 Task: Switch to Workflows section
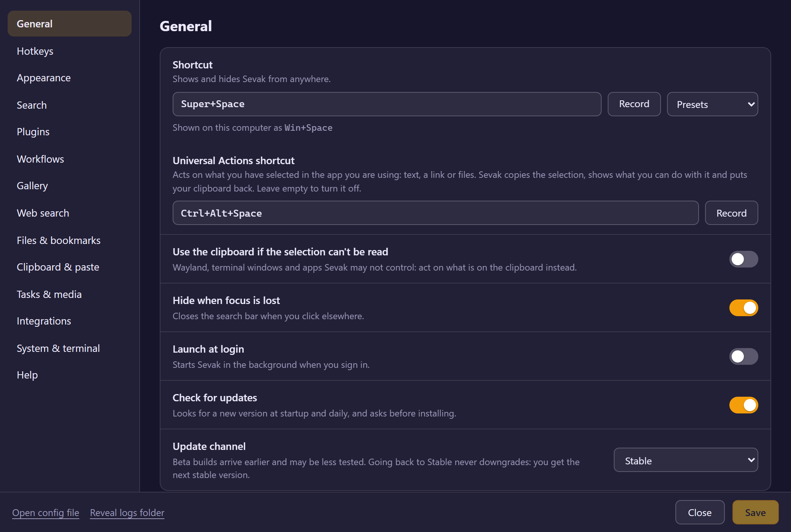pos(70,159)
